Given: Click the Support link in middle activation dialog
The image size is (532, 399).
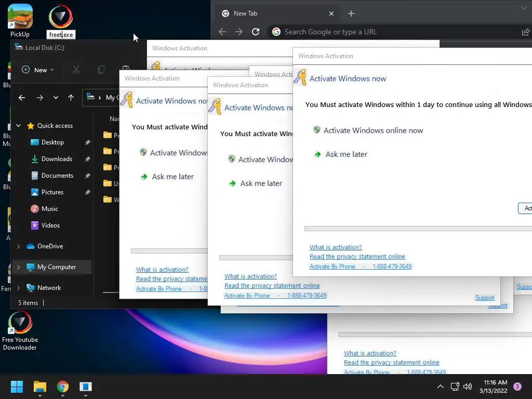Looking at the screenshot, I should pyautogui.click(x=485, y=298).
